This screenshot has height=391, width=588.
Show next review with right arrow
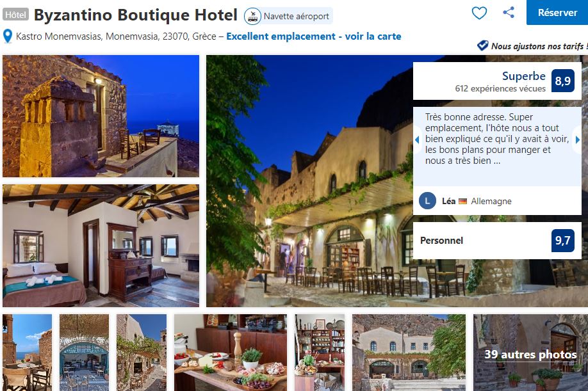[578, 140]
